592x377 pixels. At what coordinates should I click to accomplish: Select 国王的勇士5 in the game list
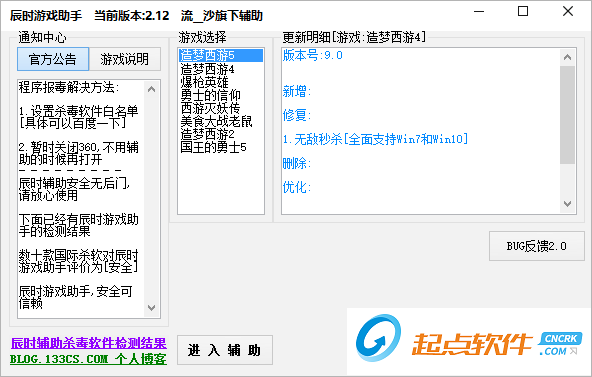click(221, 147)
